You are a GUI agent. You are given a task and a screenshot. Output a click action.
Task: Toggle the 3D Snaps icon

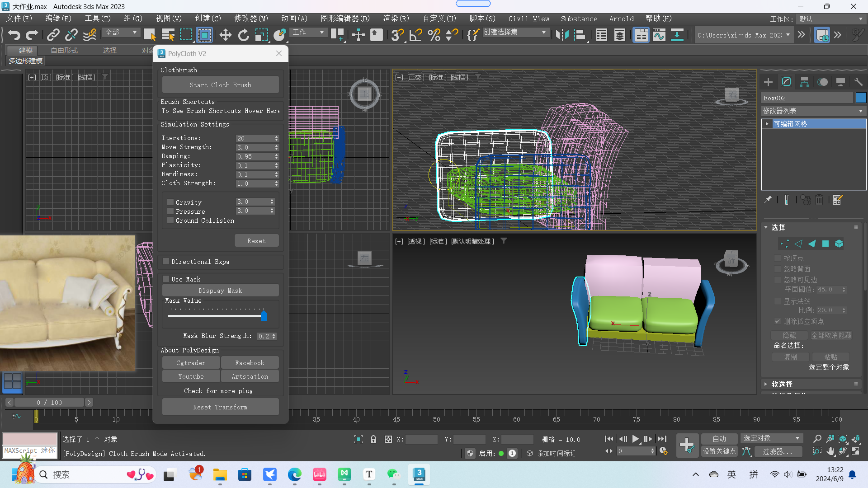[x=397, y=35]
